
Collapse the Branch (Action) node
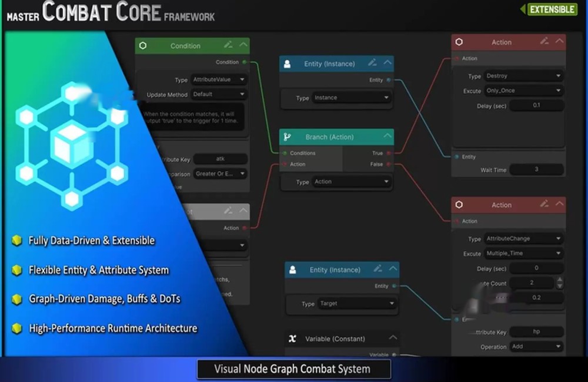tap(387, 136)
